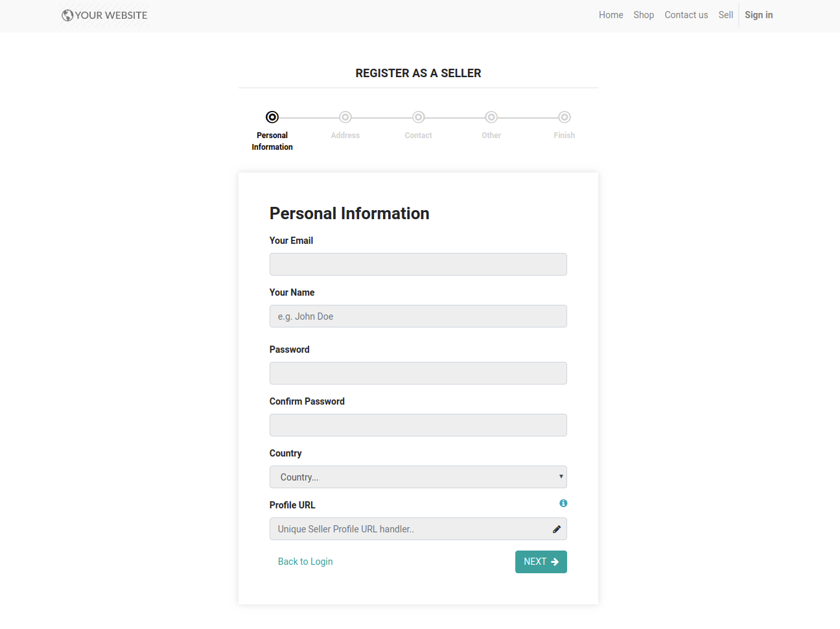This screenshot has width=840, height=629.
Task: Select the Address step circle
Action: (345, 117)
